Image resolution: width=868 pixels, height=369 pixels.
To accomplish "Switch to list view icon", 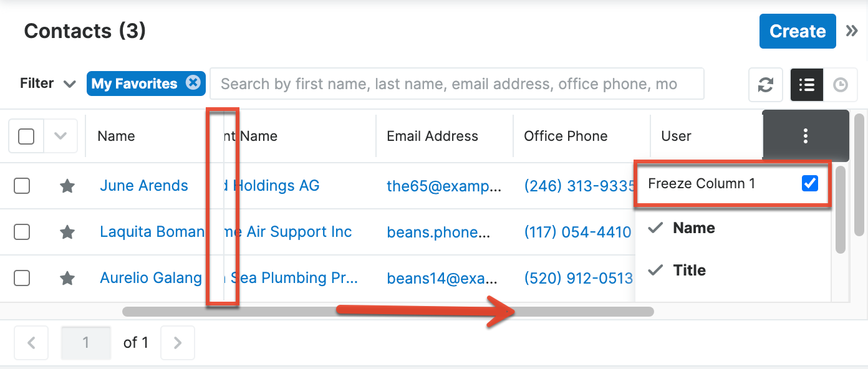I will pyautogui.click(x=807, y=85).
